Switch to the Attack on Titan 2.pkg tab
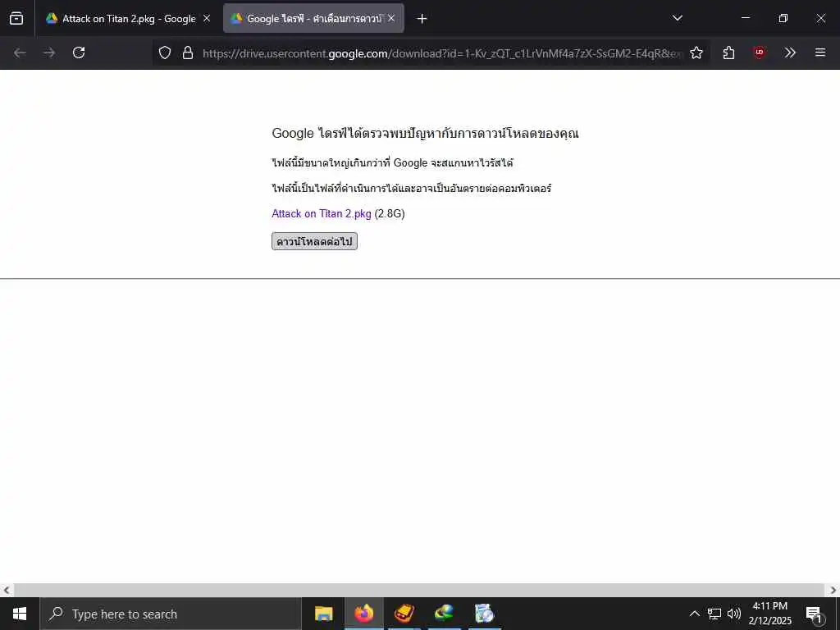Viewport: 840px width, 630px height. point(129,18)
